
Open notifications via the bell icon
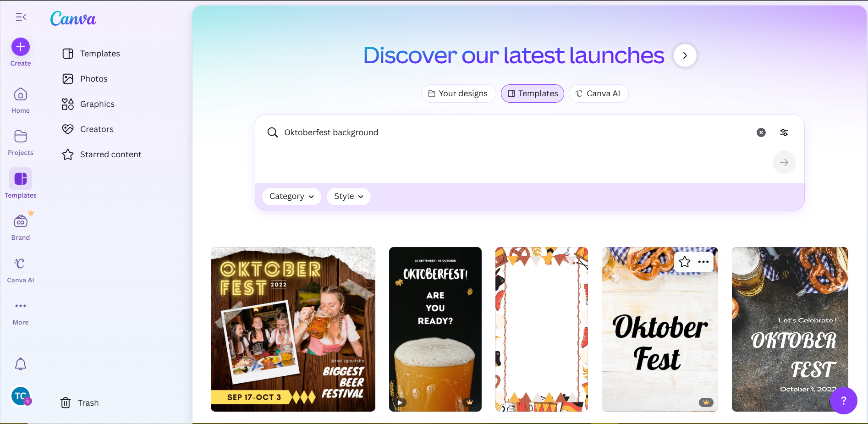click(x=20, y=364)
